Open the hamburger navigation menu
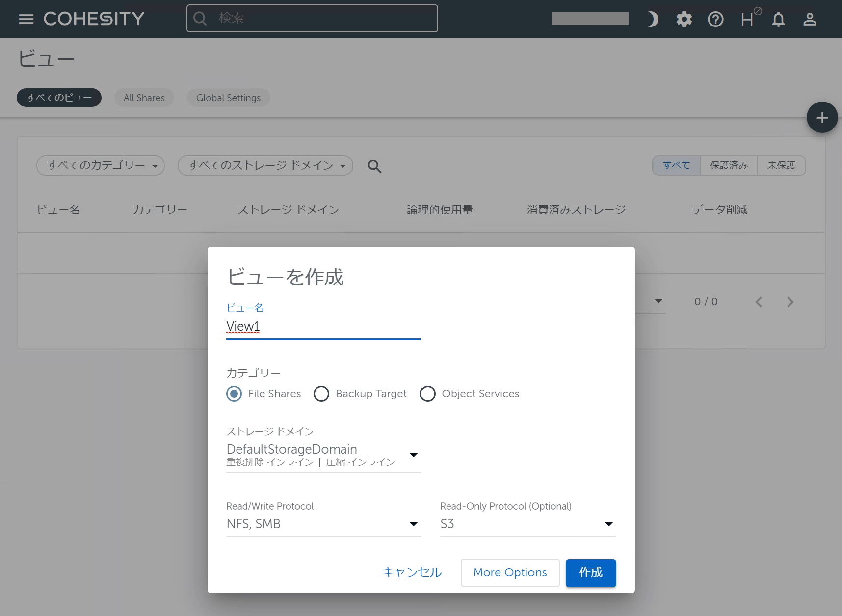Viewport: 842px width, 616px height. coord(26,19)
